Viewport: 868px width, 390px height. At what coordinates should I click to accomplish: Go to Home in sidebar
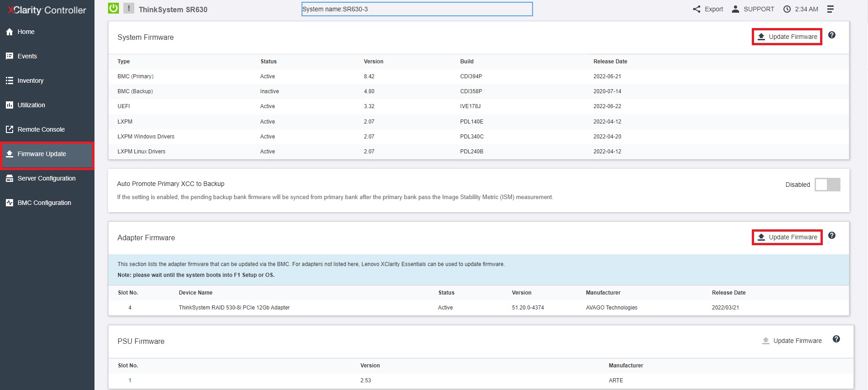[x=26, y=32]
